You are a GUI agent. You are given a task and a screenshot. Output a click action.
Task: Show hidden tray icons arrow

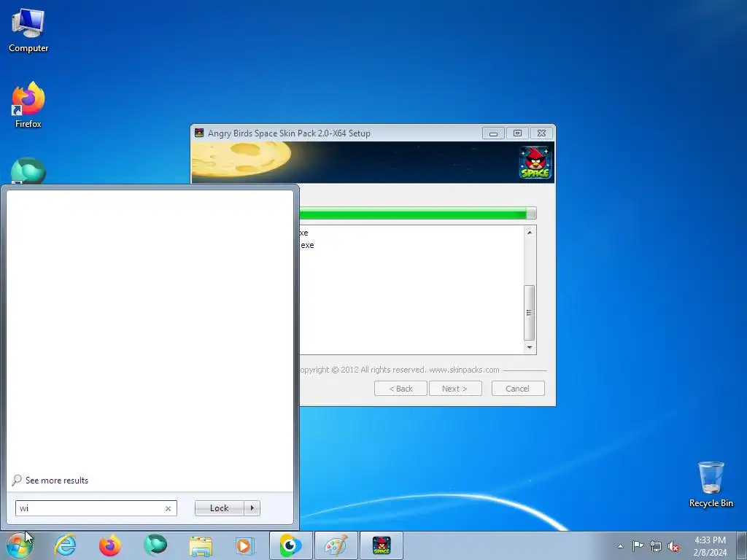(x=620, y=546)
